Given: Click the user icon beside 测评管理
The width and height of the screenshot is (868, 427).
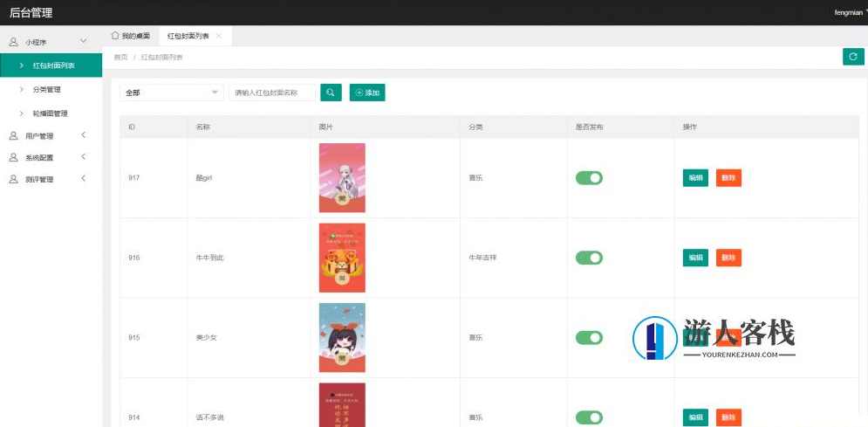Looking at the screenshot, I should [x=13, y=179].
